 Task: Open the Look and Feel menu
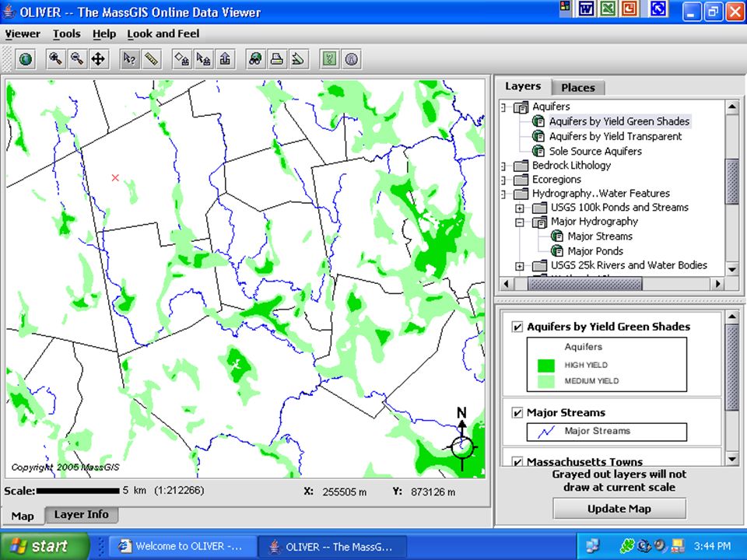(x=163, y=33)
